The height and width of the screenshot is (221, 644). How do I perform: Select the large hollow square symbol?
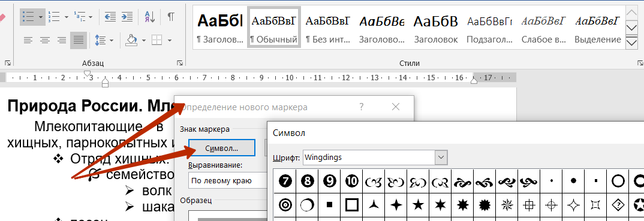[351, 204]
